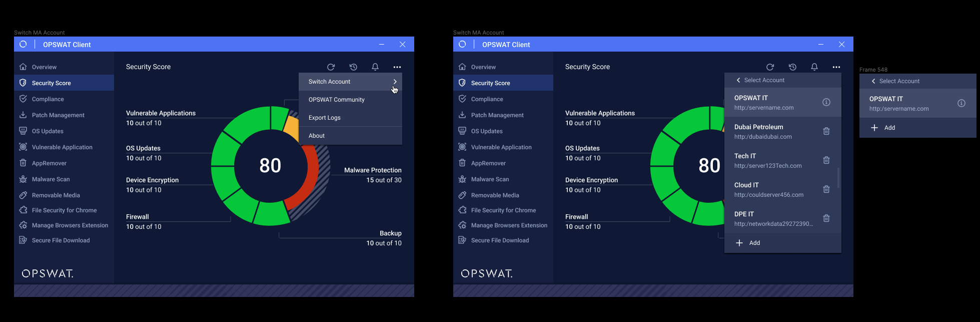
Task: Open AppRemover in left window sidebar
Action: tap(64, 163)
